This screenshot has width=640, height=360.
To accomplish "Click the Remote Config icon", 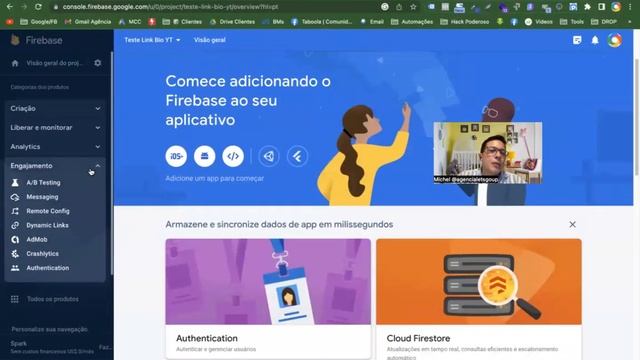I will click(15, 211).
